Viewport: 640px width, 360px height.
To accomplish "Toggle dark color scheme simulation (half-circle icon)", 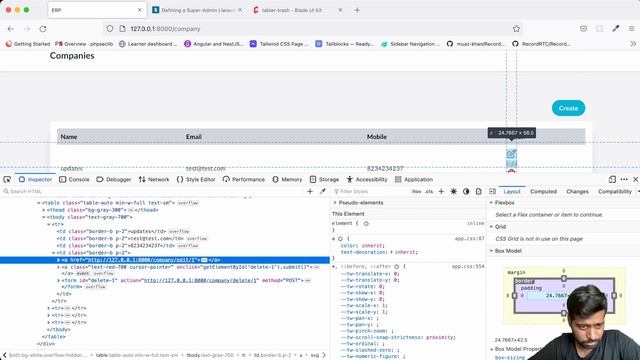I will (x=466, y=191).
